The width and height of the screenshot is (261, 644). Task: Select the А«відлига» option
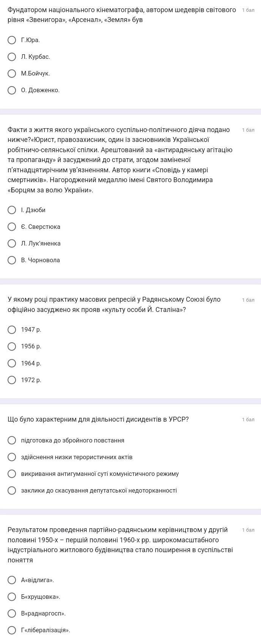(x=12, y=580)
